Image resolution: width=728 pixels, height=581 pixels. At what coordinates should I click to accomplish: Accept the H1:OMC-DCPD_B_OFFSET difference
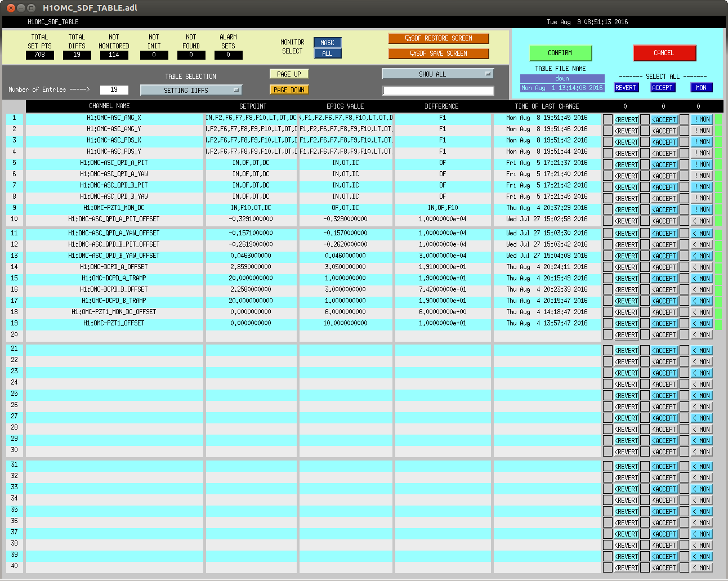point(664,289)
